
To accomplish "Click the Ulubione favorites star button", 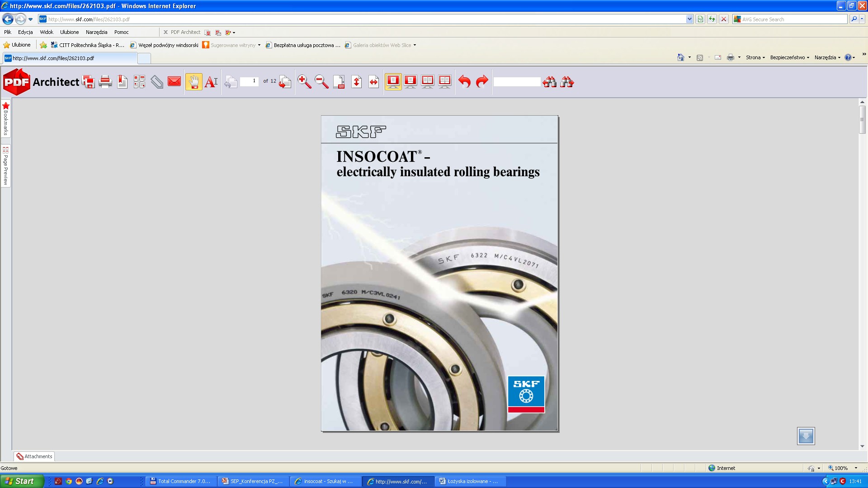I will 17,45.
